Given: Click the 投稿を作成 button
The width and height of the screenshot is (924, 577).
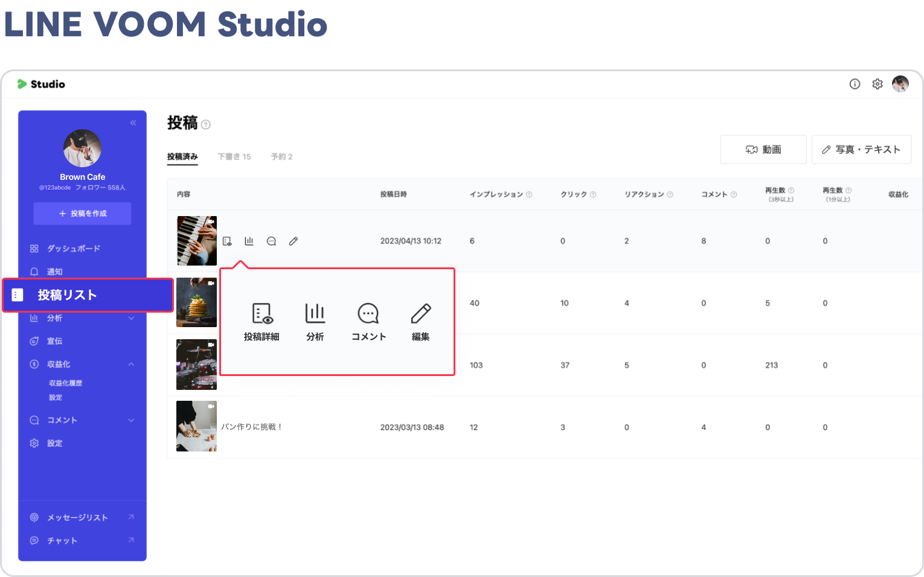Looking at the screenshot, I should point(82,213).
